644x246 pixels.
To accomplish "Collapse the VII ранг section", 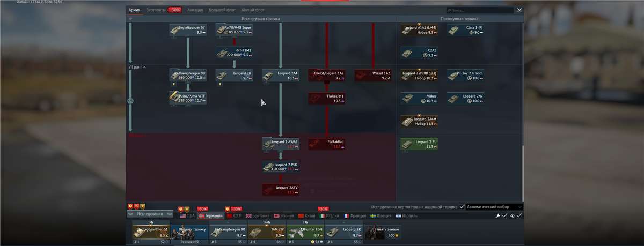I will point(137,67).
